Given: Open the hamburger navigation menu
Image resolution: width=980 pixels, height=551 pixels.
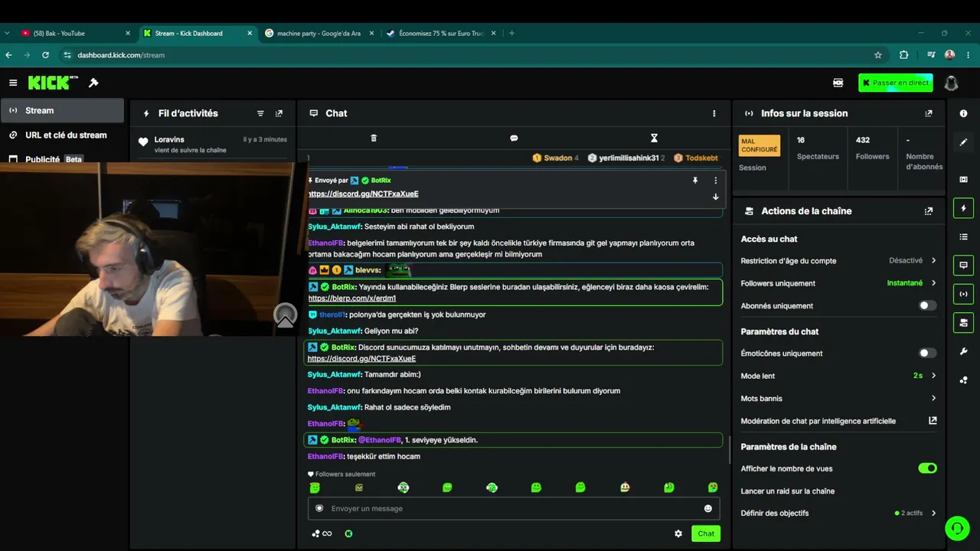Looking at the screenshot, I should pos(13,83).
